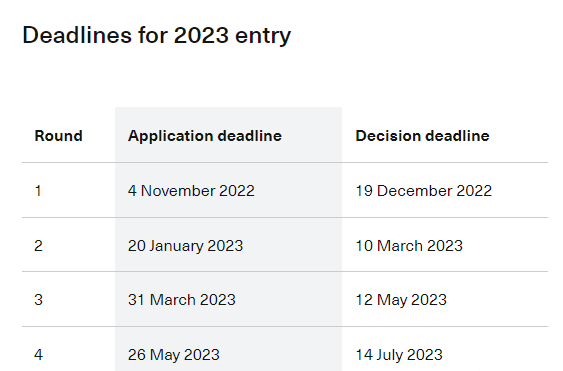
Task: Click the '4 November 2022' application date
Action: click(191, 191)
